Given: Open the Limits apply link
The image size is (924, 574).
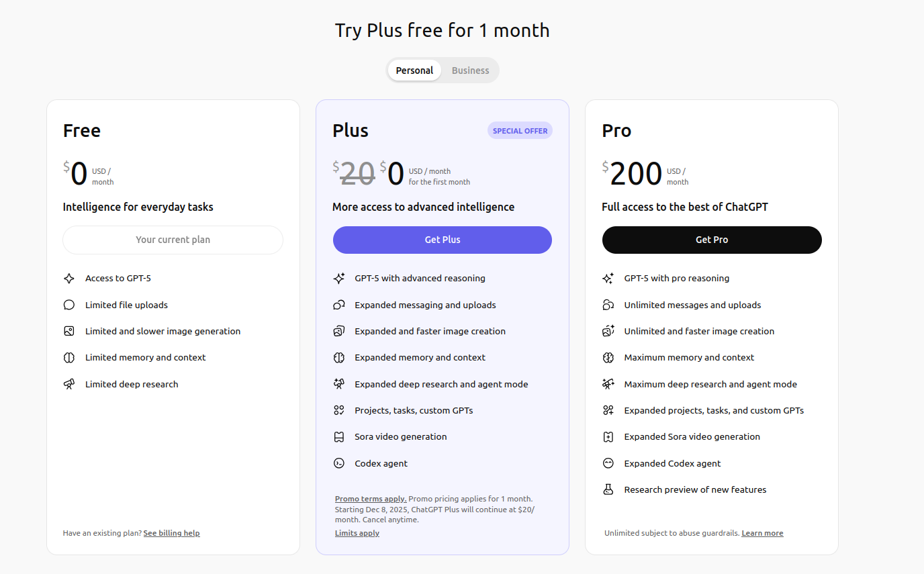Looking at the screenshot, I should [x=357, y=533].
